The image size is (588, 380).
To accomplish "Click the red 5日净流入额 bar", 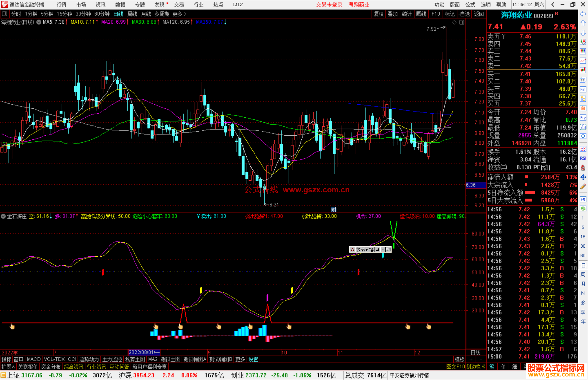I will [x=530, y=193].
